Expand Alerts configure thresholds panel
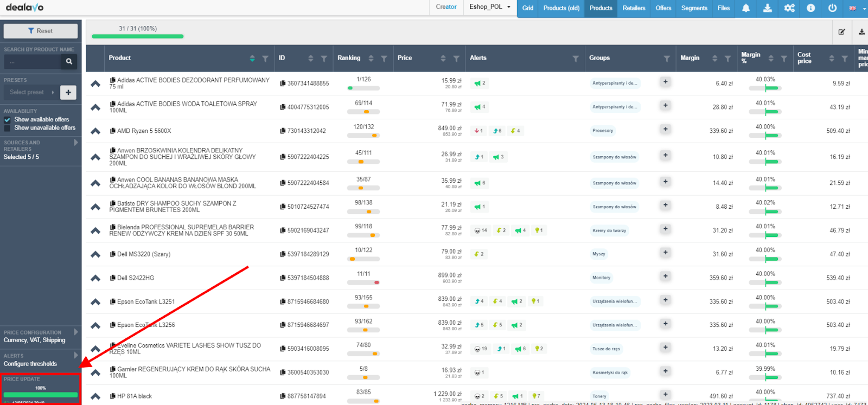The height and width of the screenshot is (405, 868). 76,355
